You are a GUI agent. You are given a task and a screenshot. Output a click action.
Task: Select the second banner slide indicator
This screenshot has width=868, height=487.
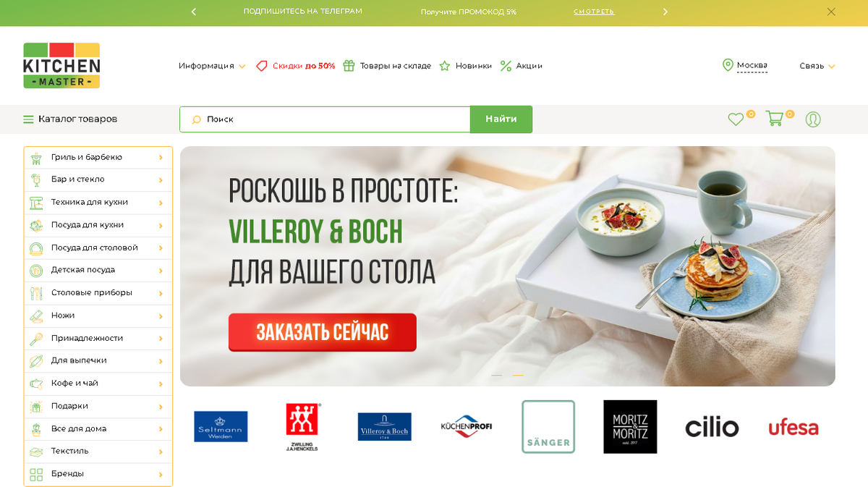pyautogui.click(x=518, y=375)
